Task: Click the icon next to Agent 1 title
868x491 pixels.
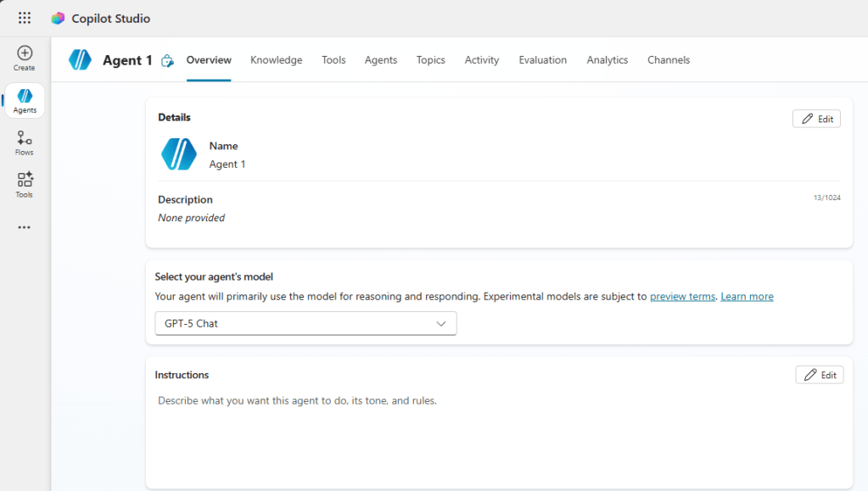Action: [x=167, y=60]
